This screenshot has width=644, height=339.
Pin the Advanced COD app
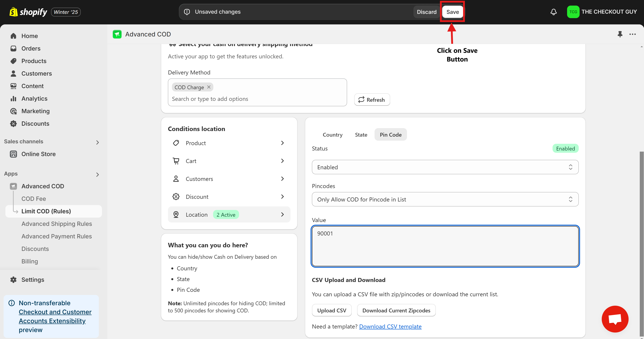point(620,34)
